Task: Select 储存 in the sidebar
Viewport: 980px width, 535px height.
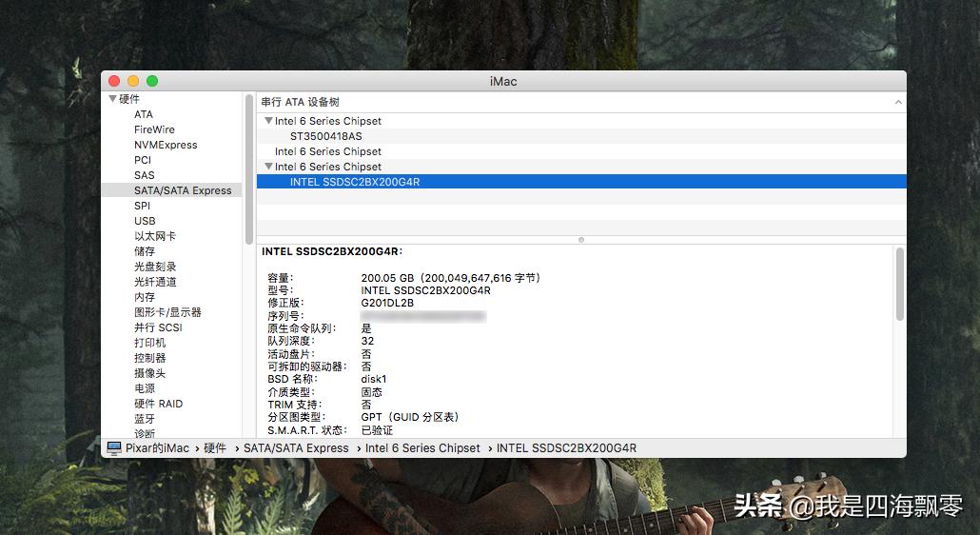Action: pyautogui.click(x=145, y=251)
